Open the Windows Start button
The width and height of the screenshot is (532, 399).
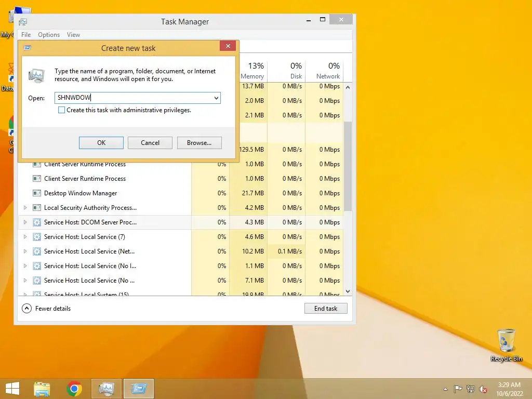pos(12,389)
